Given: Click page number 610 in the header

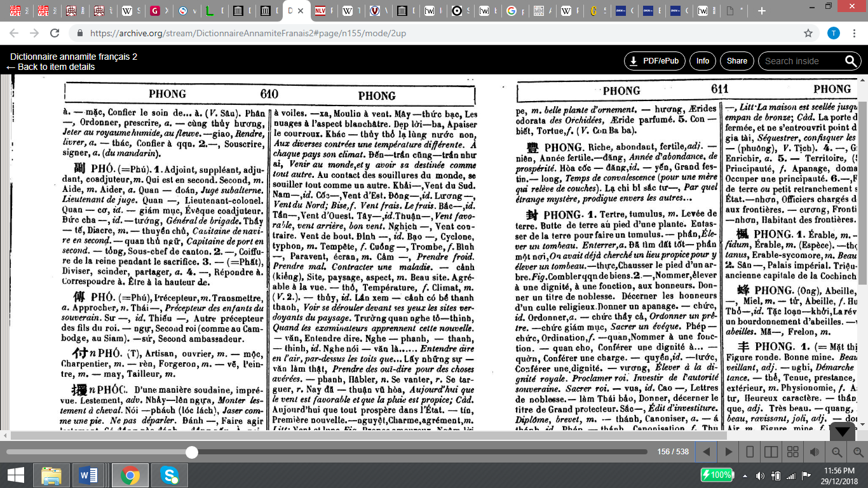Looking at the screenshot, I should click(x=269, y=94).
